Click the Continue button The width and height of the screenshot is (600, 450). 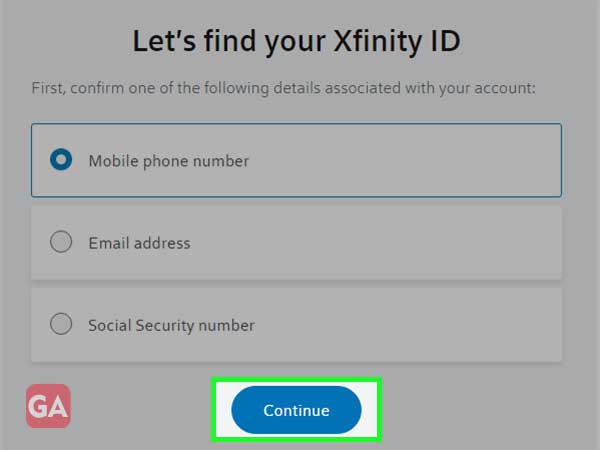tap(296, 410)
